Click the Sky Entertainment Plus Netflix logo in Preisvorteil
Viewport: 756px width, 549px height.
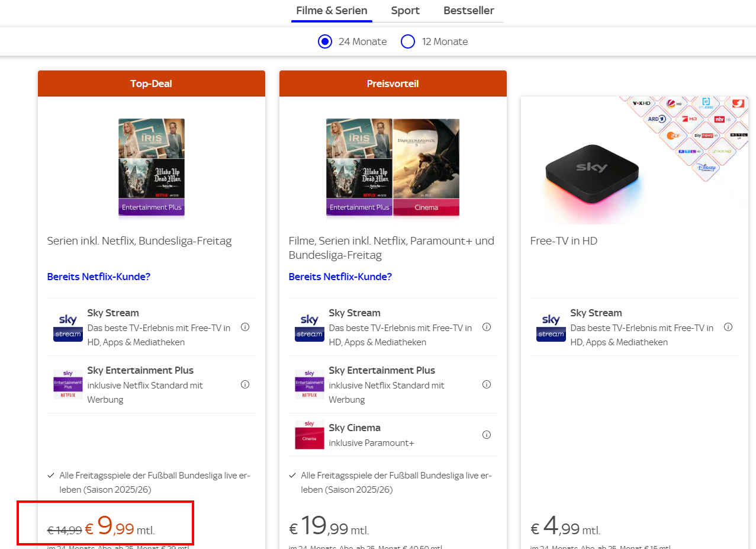tap(310, 384)
